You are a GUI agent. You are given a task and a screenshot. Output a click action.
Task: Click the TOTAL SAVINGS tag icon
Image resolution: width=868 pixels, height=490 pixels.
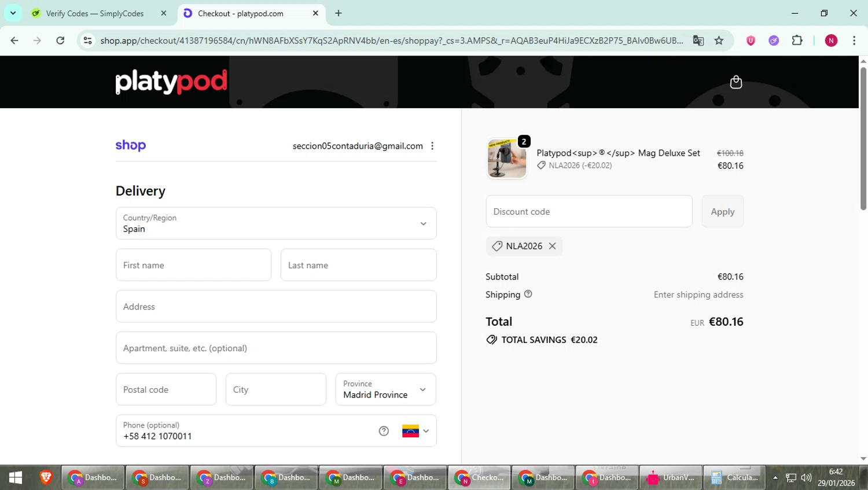[491, 340]
